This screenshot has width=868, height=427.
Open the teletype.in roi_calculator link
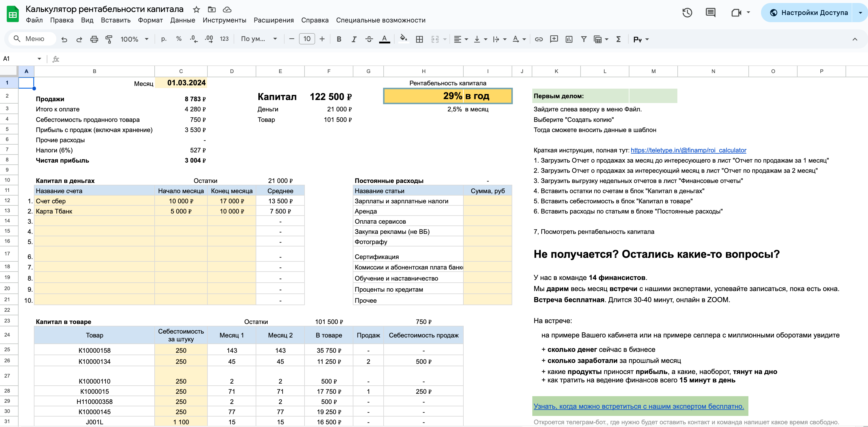coord(688,150)
